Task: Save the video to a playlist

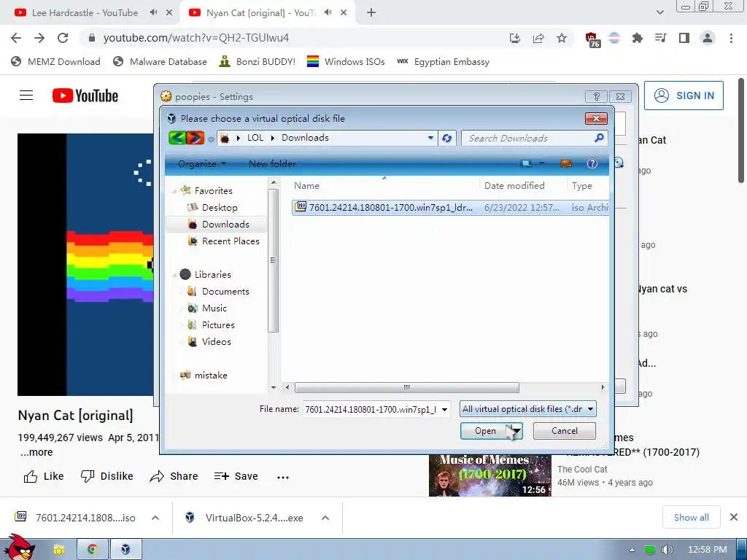Action: click(236, 476)
